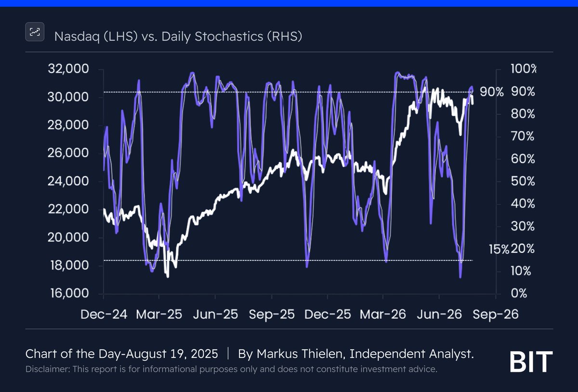Click the 22,000 left axis label
Viewport: 578px width, 392px height.
click(68, 209)
